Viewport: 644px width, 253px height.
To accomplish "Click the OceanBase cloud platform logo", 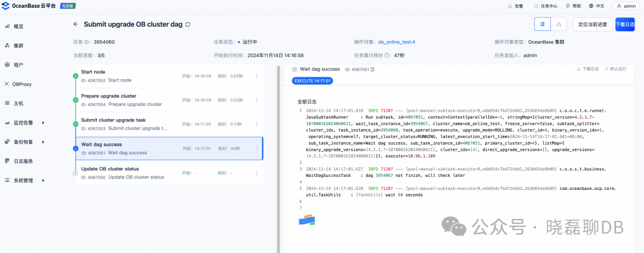I will pos(30,6).
